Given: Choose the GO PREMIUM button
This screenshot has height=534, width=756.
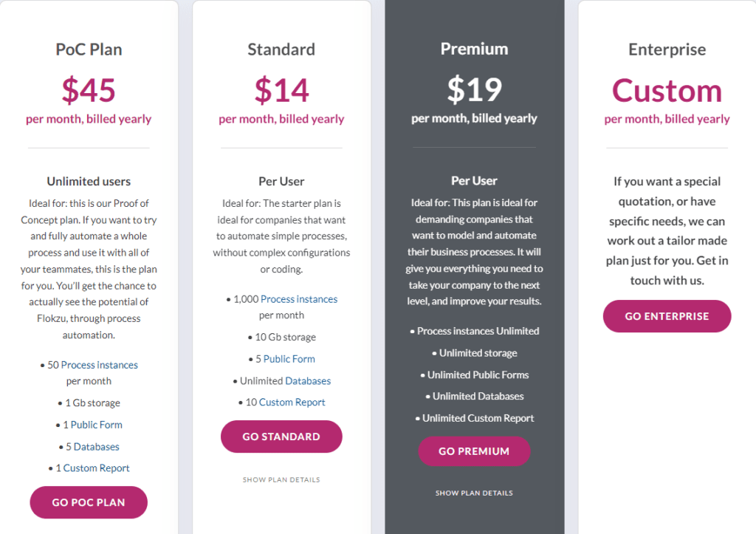Looking at the screenshot, I should 474,451.
